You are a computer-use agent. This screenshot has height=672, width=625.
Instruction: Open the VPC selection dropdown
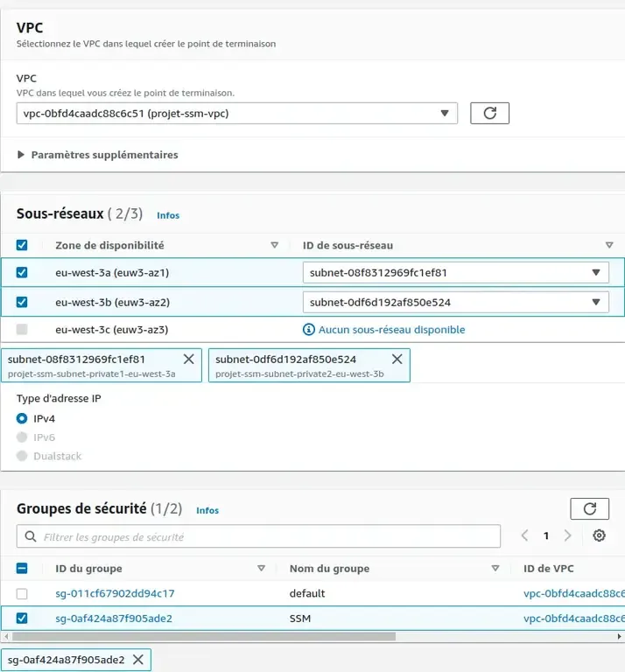click(237, 113)
